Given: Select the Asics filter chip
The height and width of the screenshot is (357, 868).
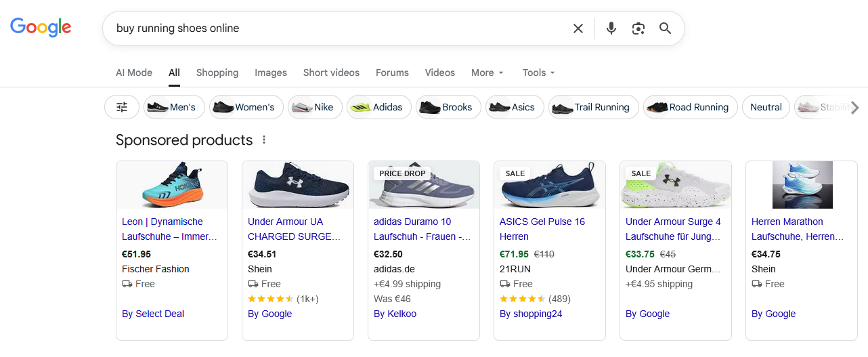Looking at the screenshot, I should click(x=515, y=107).
